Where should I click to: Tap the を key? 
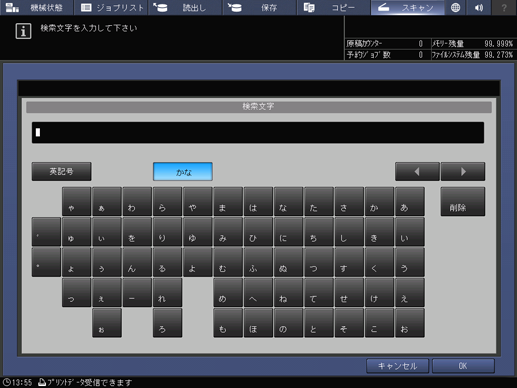coord(137,232)
